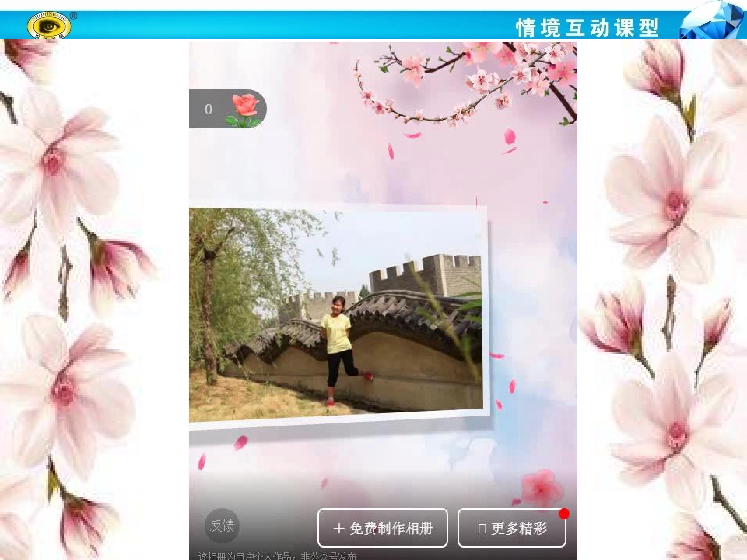This screenshot has height=560, width=747.
Task: Click the red notification dot on 更多精彩
Action: (564, 514)
